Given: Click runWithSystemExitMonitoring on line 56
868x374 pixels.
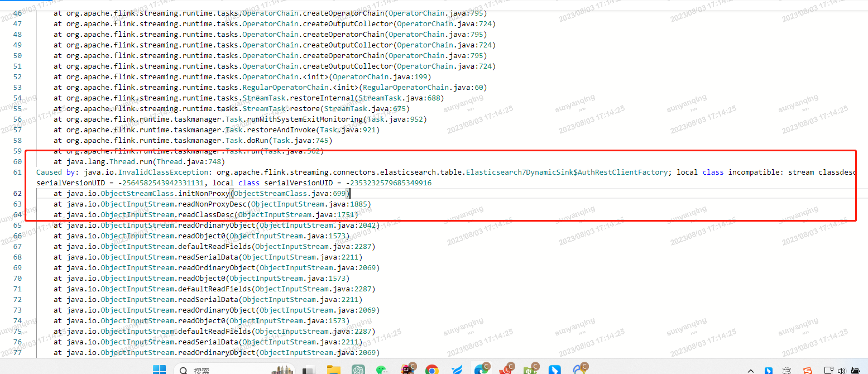Looking at the screenshot, I should click(304, 119).
